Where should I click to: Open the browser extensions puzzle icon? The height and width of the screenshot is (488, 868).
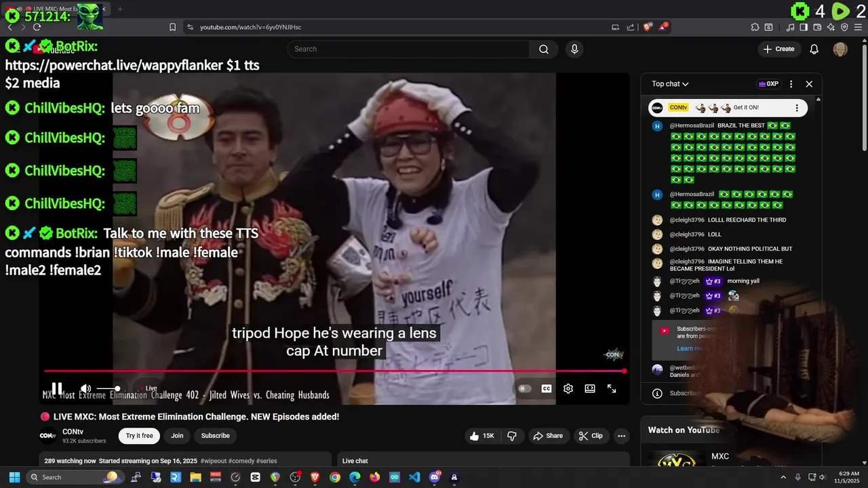(x=755, y=27)
